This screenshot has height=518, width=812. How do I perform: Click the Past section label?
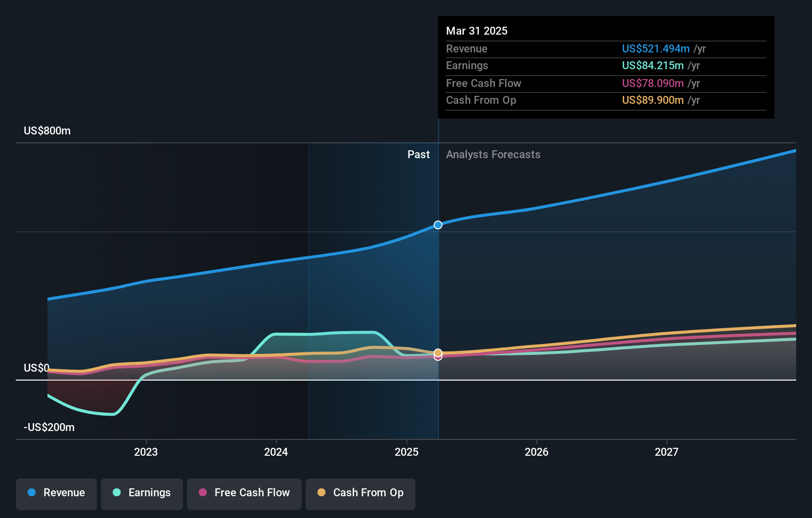(418, 155)
